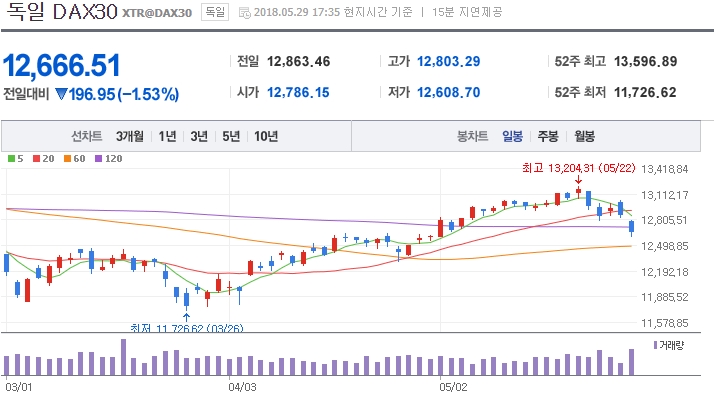
Task: Click the last blue candle on the chart
Action: pyautogui.click(x=632, y=227)
